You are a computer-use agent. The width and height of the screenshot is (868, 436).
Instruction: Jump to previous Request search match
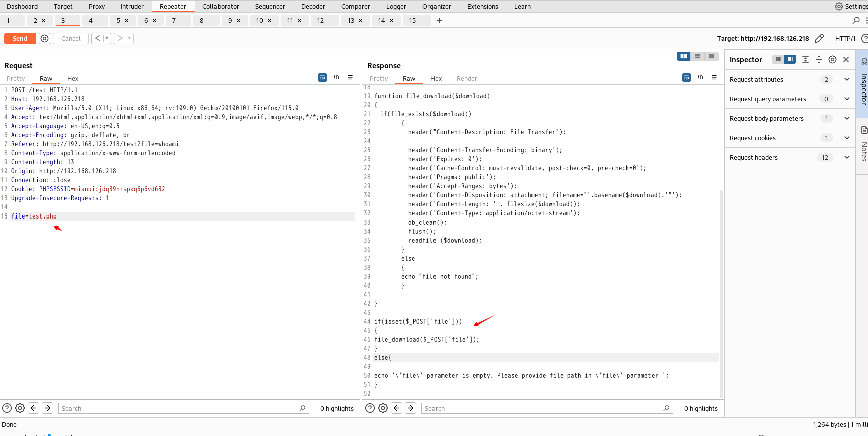[x=34, y=408]
